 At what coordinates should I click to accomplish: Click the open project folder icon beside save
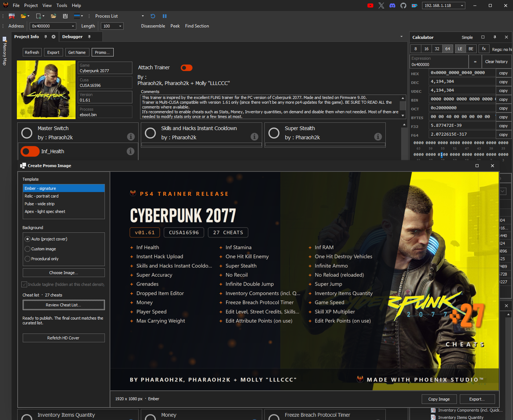[x=54, y=16]
